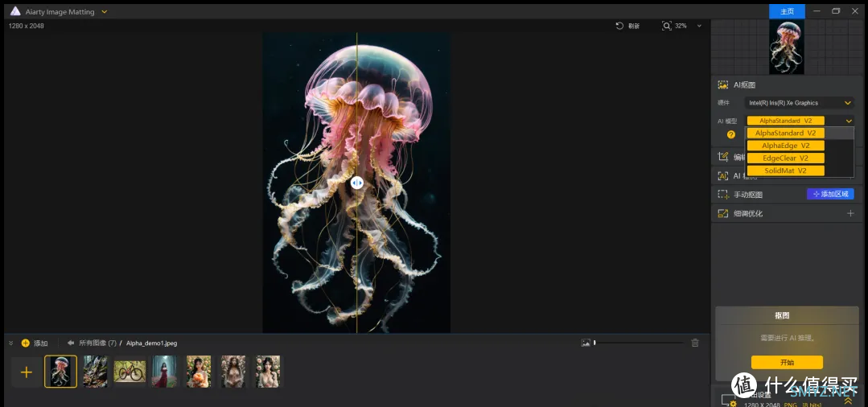The width and height of the screenshot is (868, 407).
Task: Choose AlphaEdge V2 model option
Action: [x=785, y=146]
